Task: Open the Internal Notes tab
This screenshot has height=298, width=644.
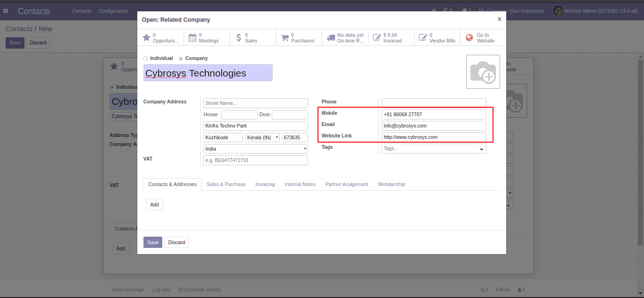Action: [x=300, y=184]
